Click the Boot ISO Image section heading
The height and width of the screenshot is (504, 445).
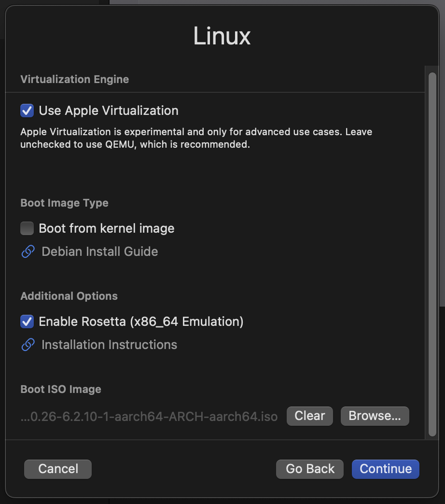coord(61,389)
